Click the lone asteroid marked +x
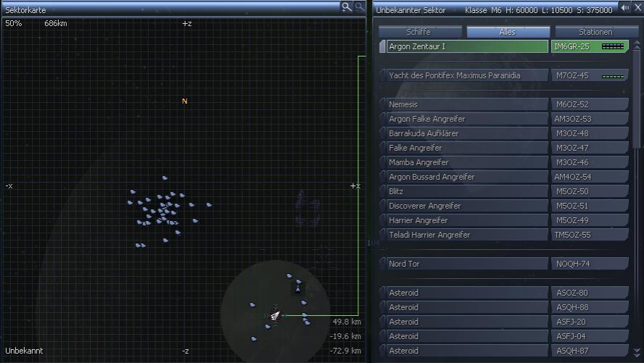644x363 pixels. [x=210, y=205]
